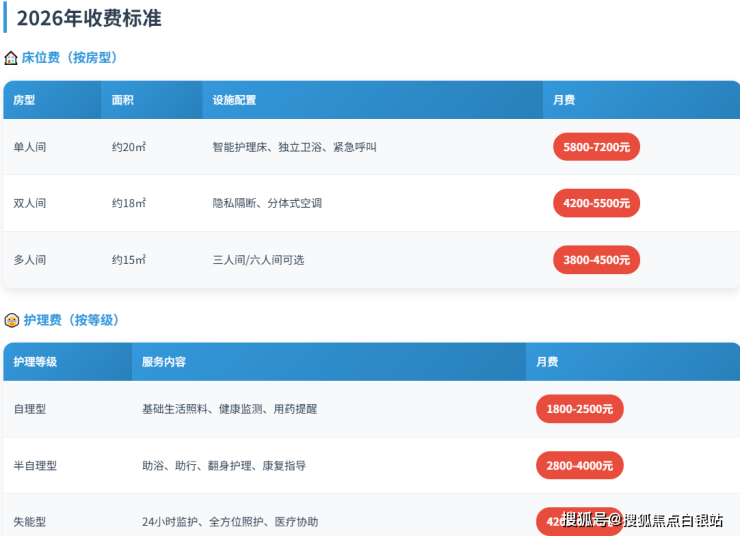The width and height of the screenshot is (740, 536).
Task: Click the 房型 column header
Action: point(24,100)
